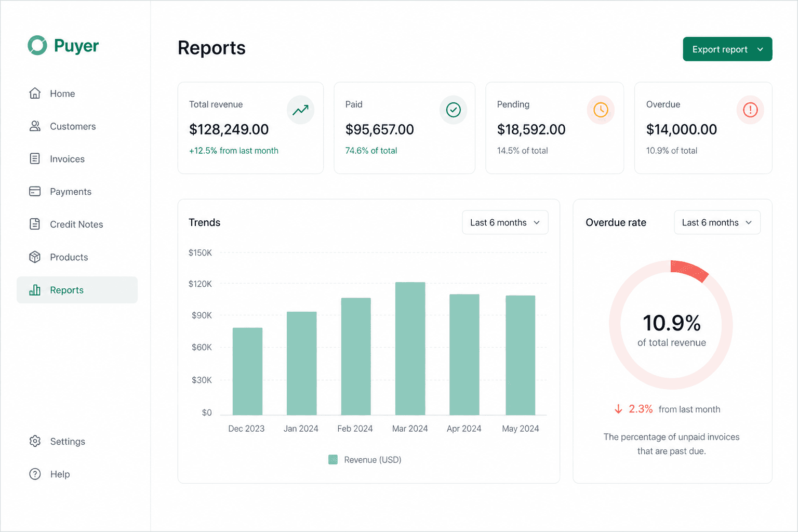Image resolution: width=798 pixels, height=532 pixels.
Task: Click the Puyer ring logo icon
Action: pyautogui.click(x=37, y=45)
